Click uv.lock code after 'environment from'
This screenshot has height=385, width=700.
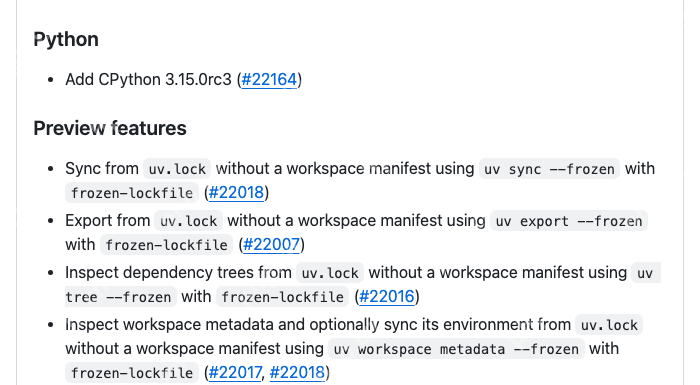coord(609,325)
